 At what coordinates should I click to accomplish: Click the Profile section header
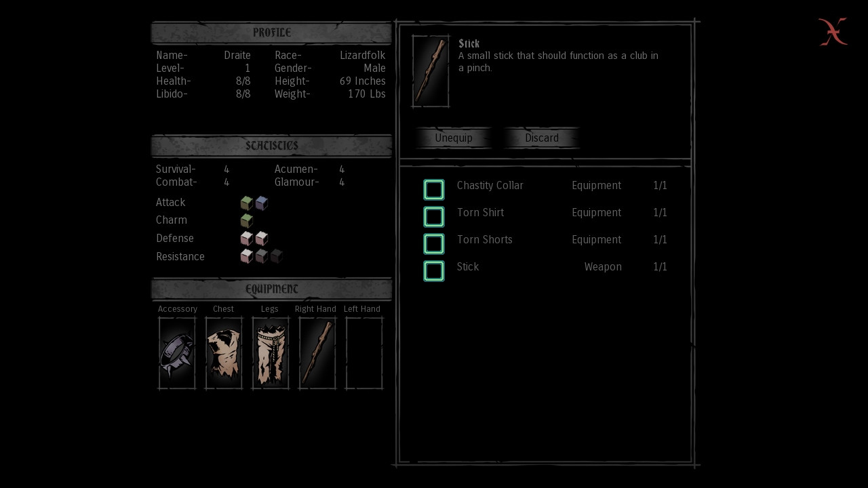tap(271, 33)
